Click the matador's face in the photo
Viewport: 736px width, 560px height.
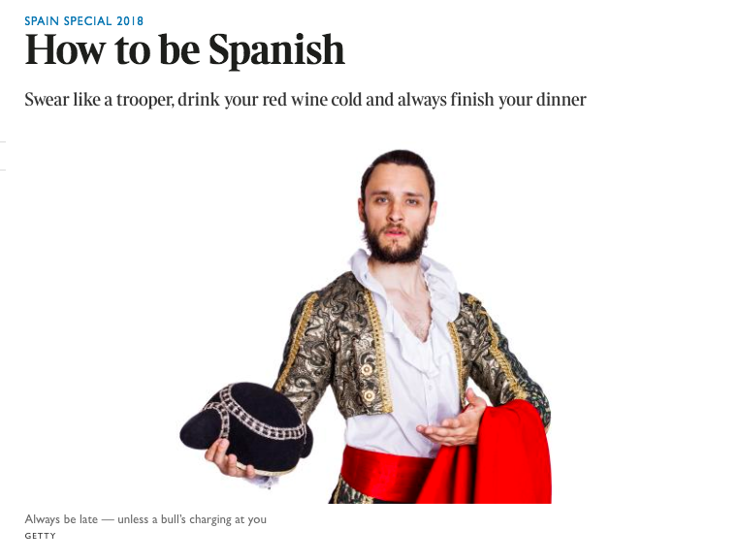tap(398, 208)
